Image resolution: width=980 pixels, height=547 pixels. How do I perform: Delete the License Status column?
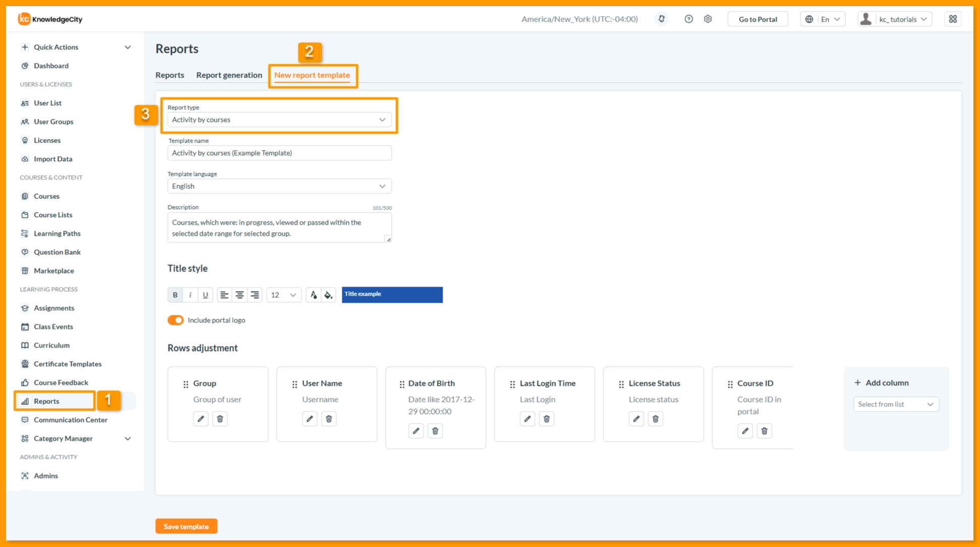pos(655,419)
